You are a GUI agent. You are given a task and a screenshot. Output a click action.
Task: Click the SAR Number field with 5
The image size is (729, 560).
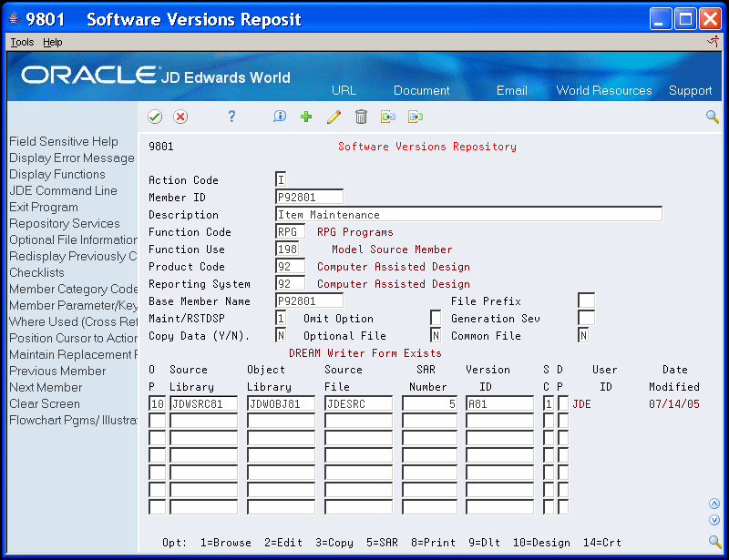pyautogui.click(x=429, y=404)
